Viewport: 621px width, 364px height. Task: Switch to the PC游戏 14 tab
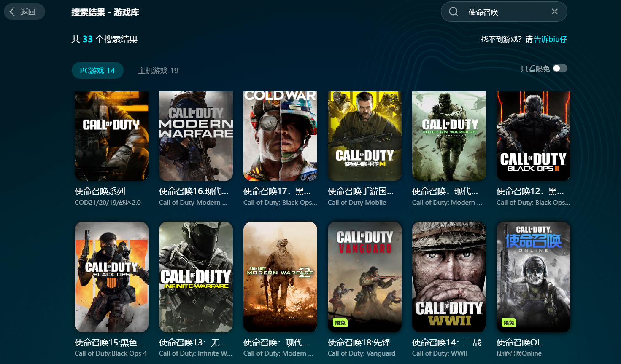[97, 71]
